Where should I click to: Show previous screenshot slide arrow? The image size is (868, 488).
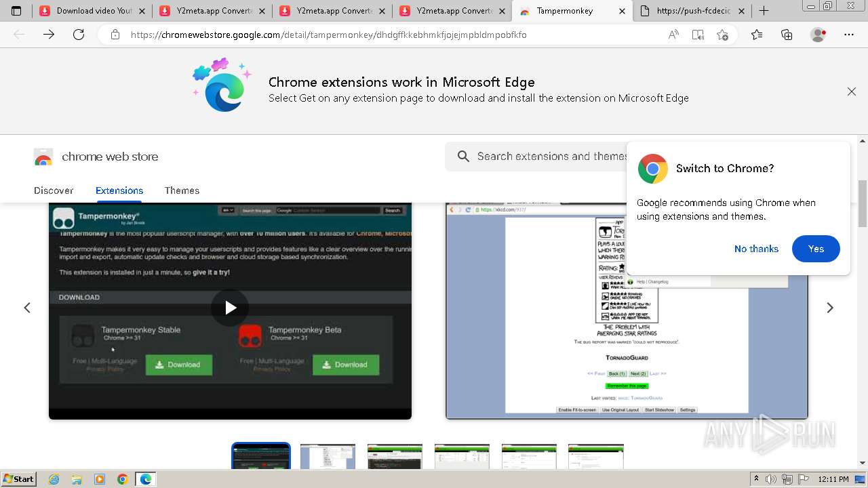[x=27, y=308]
